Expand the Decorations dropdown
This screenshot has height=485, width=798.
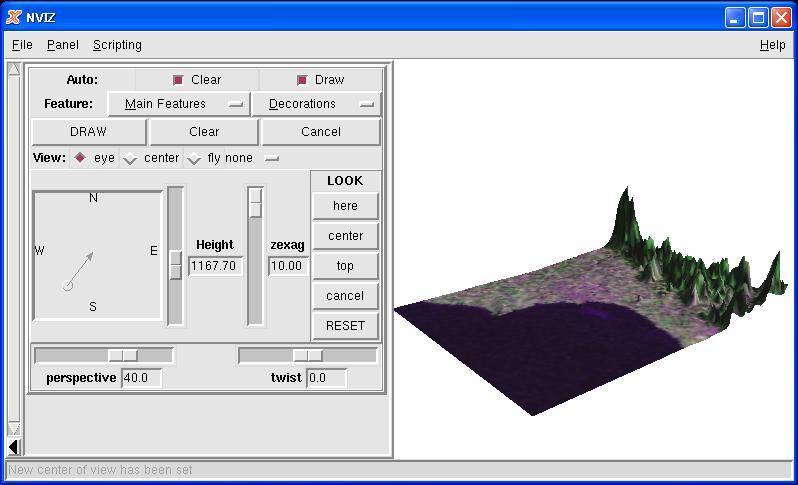coord(317,104)
